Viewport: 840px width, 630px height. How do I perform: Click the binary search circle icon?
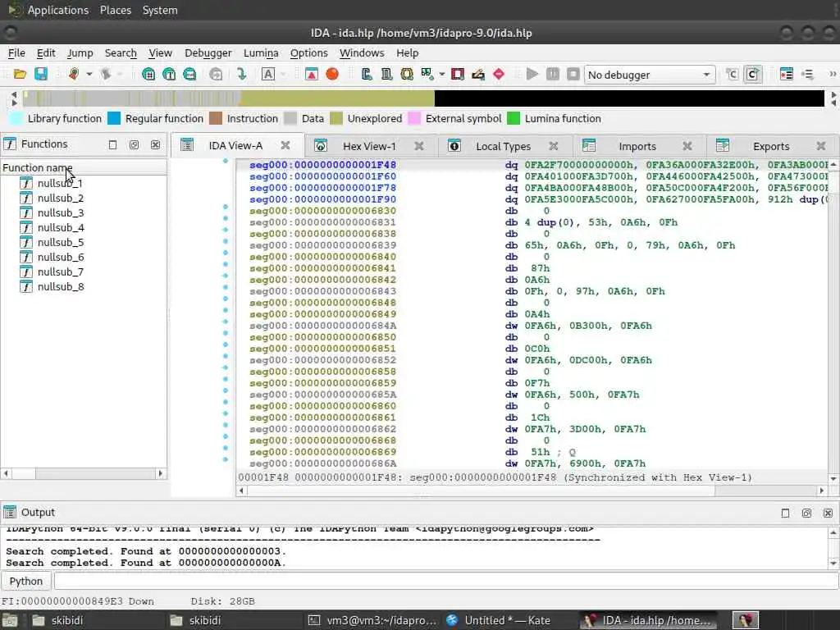coord(148,74)
